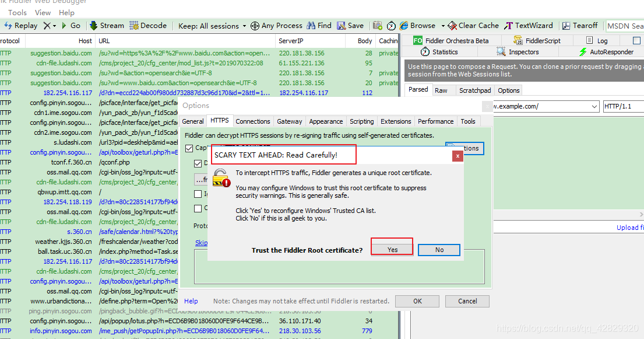Viewport: 644px width, 339px height.
Task: Sort sessions by Host column header
Action: pos(61,41)
